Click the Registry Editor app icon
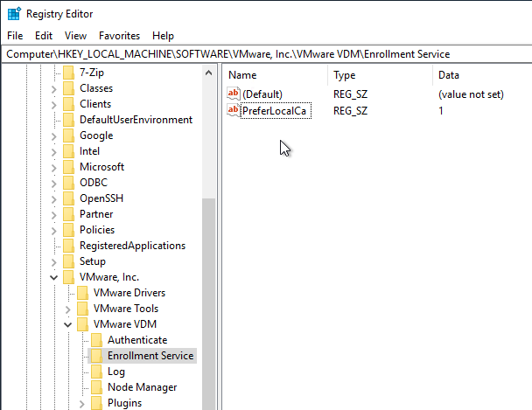 [x=14, y=14]
